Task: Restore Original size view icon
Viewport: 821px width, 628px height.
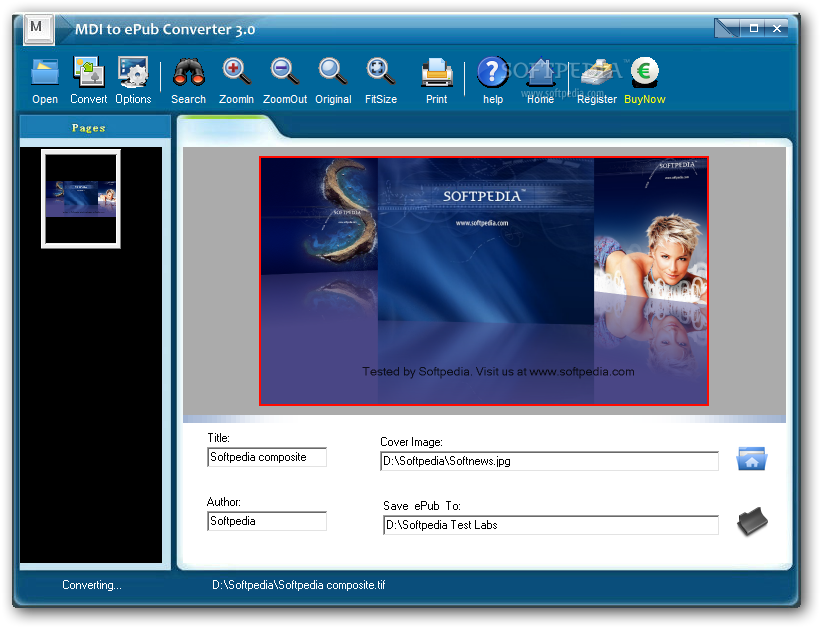Action: tap(332, 72)
